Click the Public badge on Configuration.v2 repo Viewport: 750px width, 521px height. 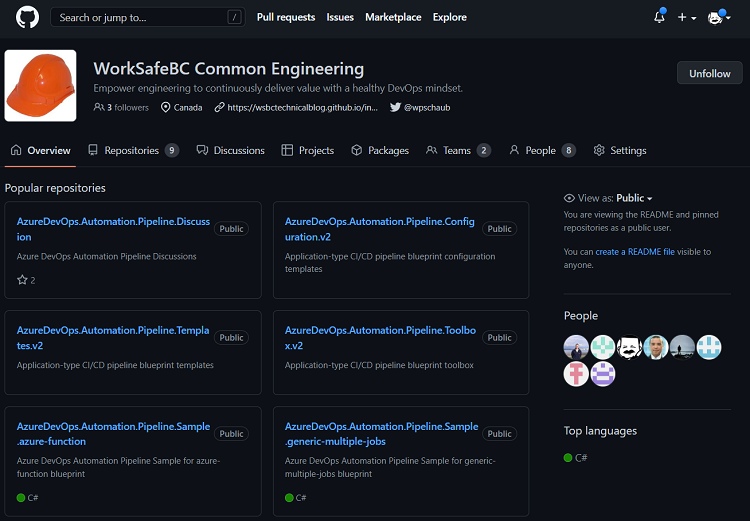click(x=499, y=229)
